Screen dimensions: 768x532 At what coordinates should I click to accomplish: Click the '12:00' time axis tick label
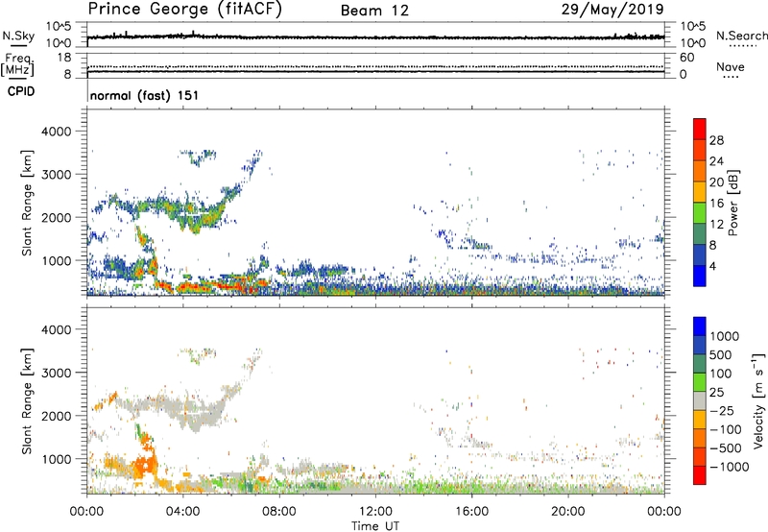[x=375, y=512]
